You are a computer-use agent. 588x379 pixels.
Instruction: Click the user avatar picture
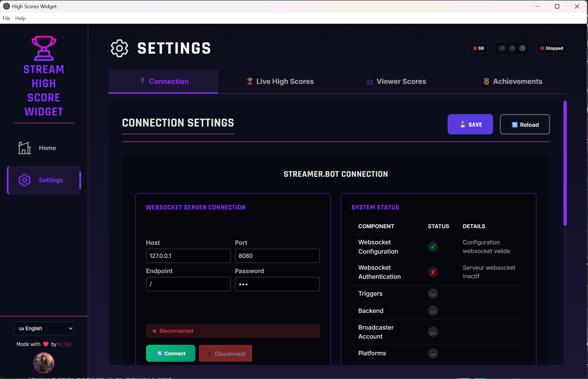pos(44,363)
